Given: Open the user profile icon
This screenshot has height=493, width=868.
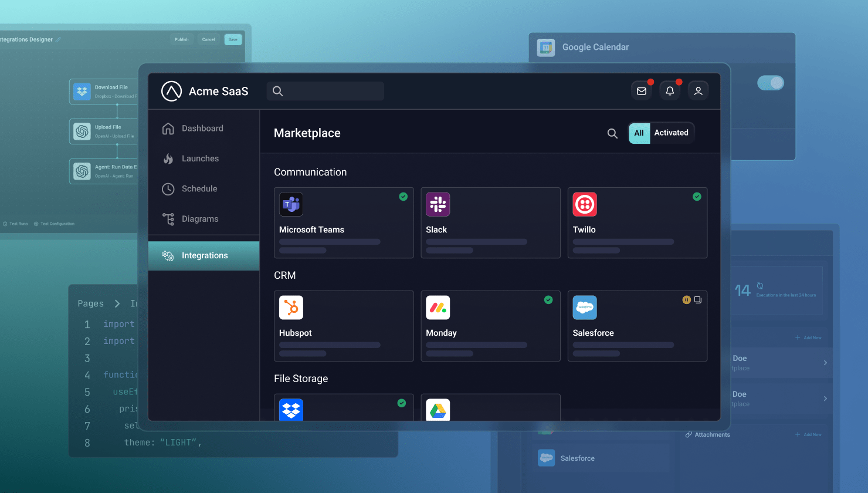Looking at the screenshot, I should click(698, 91).
